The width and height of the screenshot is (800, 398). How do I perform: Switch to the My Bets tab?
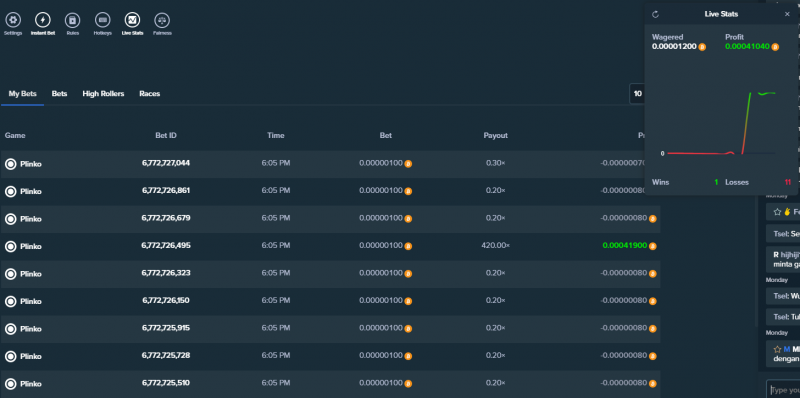[22, 94]
